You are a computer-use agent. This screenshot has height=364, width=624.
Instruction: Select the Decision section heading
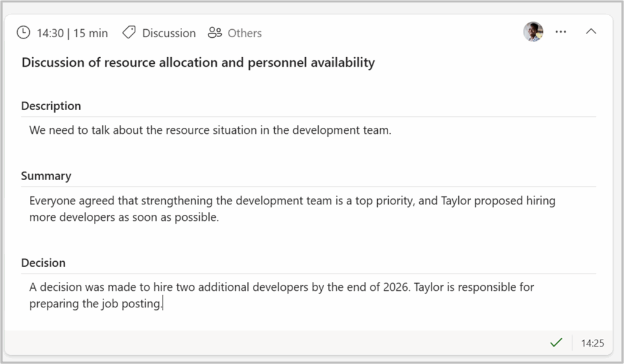pyautogui.click(x=43, y=263)
